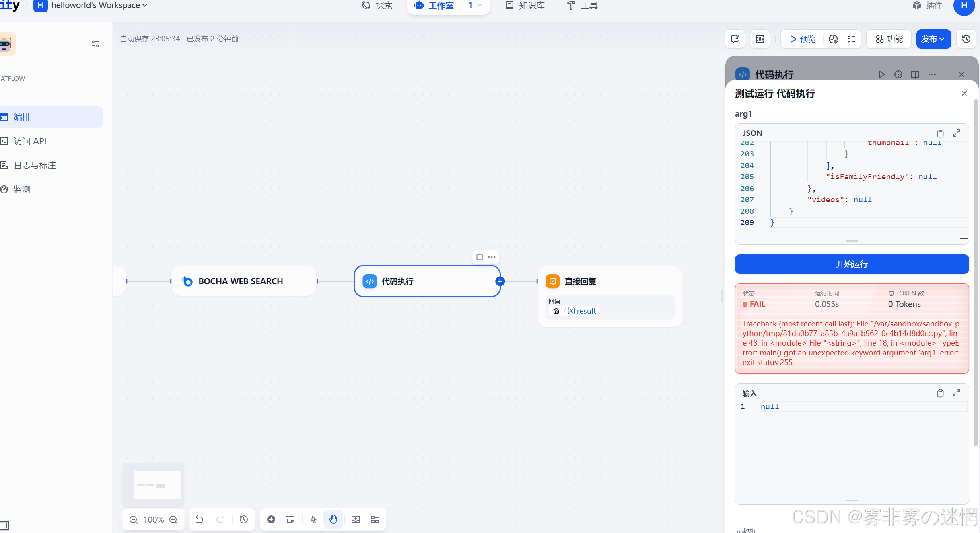Organize nodes layout icon
The width and height of the screenshot is (980, 533).
click(375, 519)
